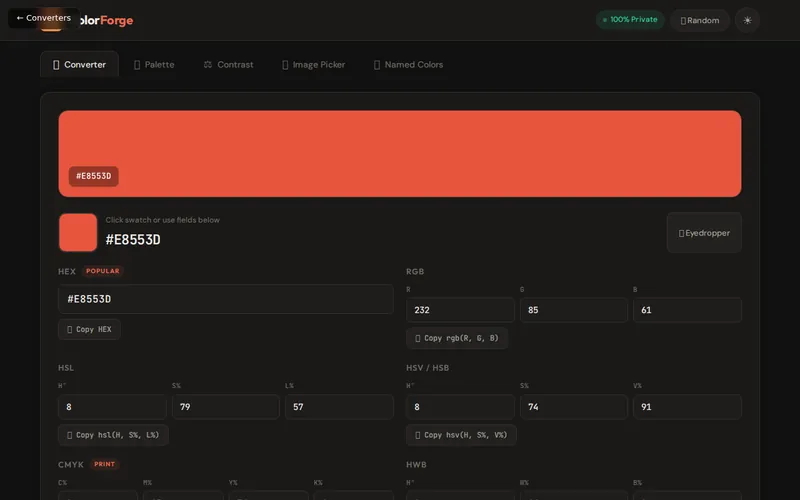Viewport: 800px width, 500px height.
Task: Open color picker via small square swatch
Action: 78,232
